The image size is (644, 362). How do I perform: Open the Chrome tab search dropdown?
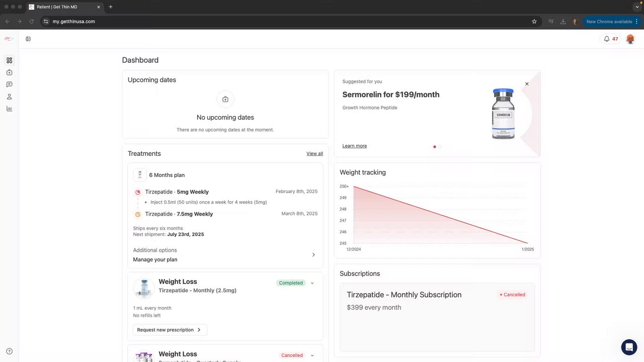(x=637, y=7)
